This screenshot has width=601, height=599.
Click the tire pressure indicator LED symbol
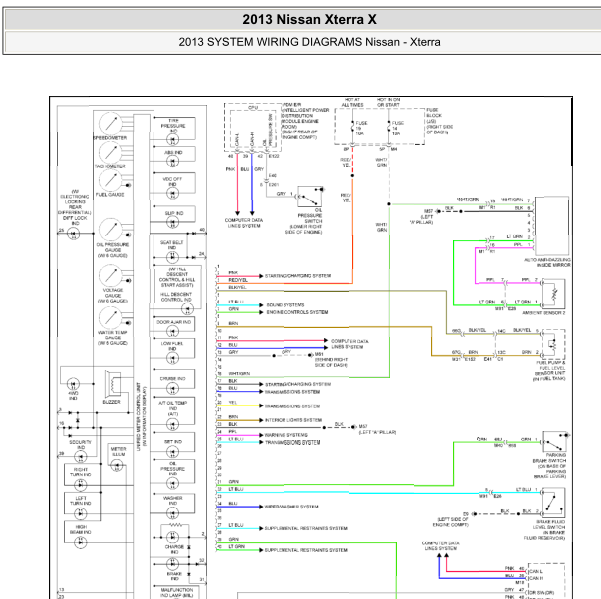[172, 139]
